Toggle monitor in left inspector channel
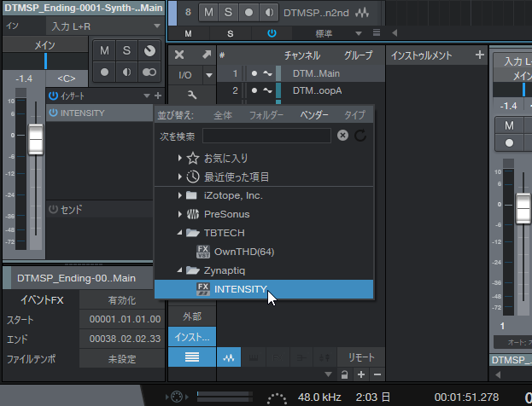Image resolution: width=532 pixels, height=406 pixels. pyautogui.click(x=126, y=72)
